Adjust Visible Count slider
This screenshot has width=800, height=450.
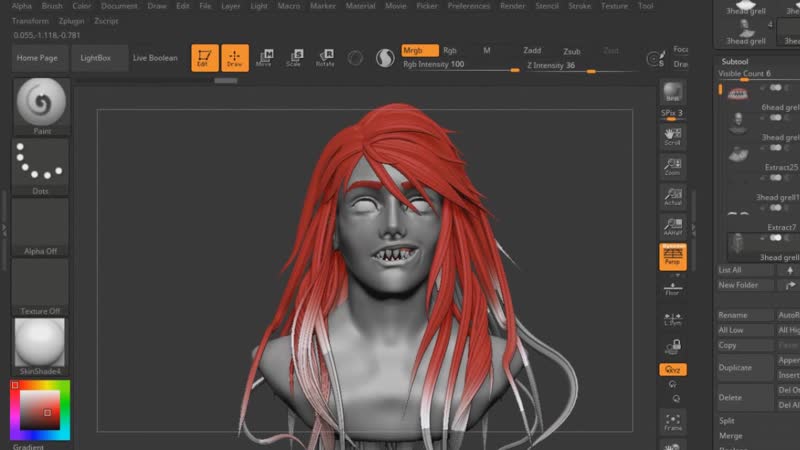[759, 74]
